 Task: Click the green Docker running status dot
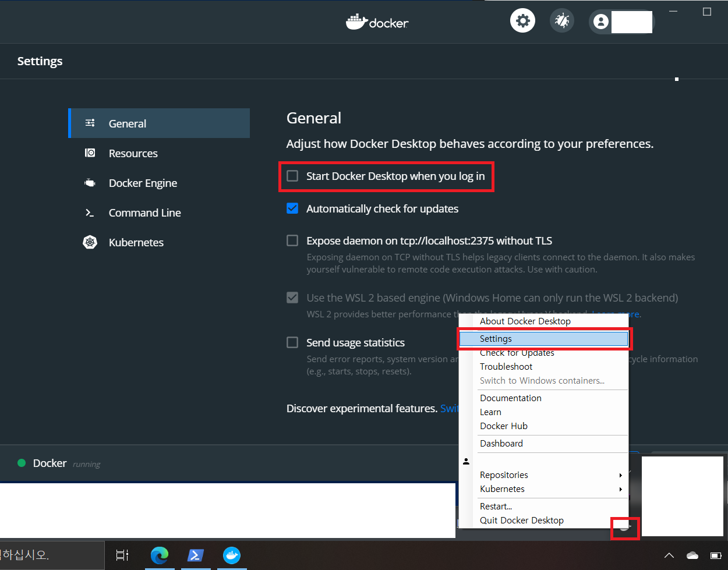[22, 463]
